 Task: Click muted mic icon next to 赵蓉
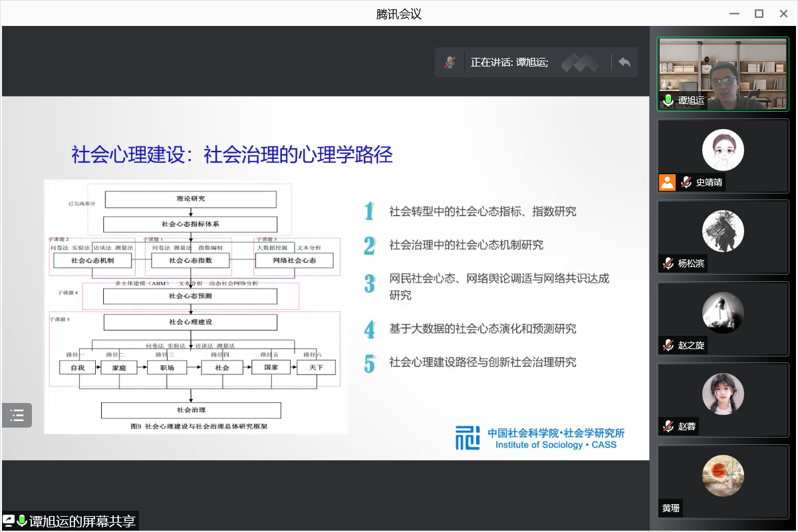point(668,426)
